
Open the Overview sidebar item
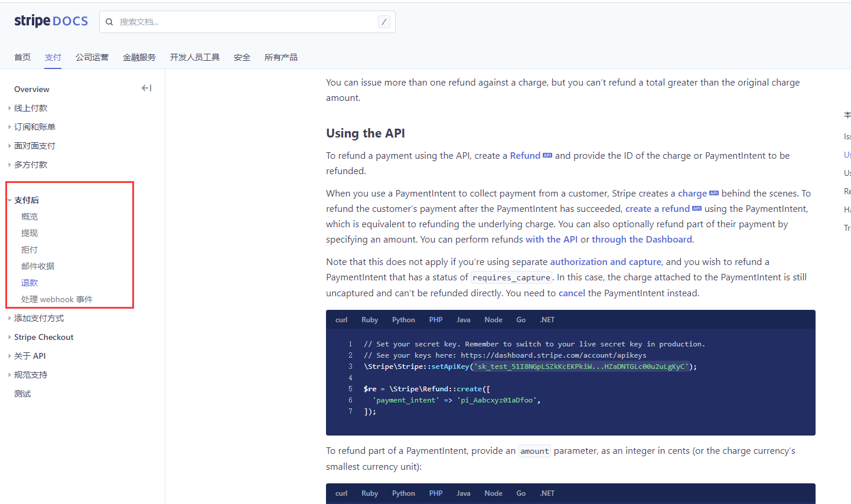click(x=32, y=89)
